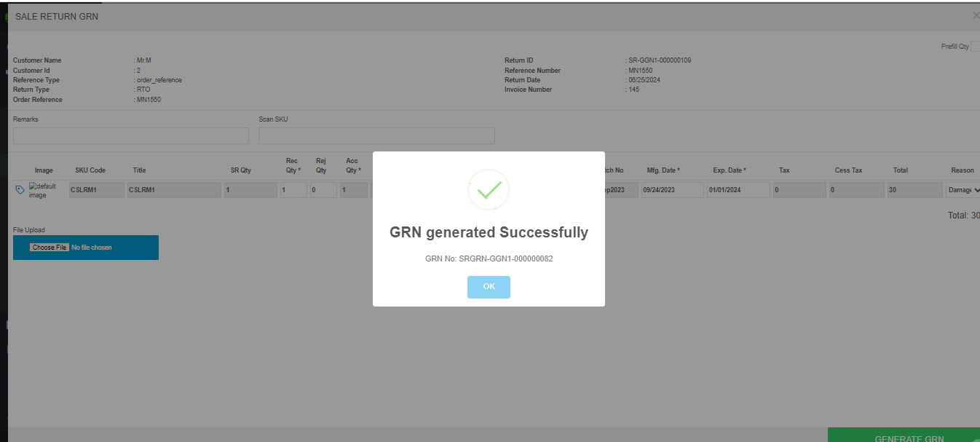
Task: Select the Rec Qty field
Action: point(293,190)
